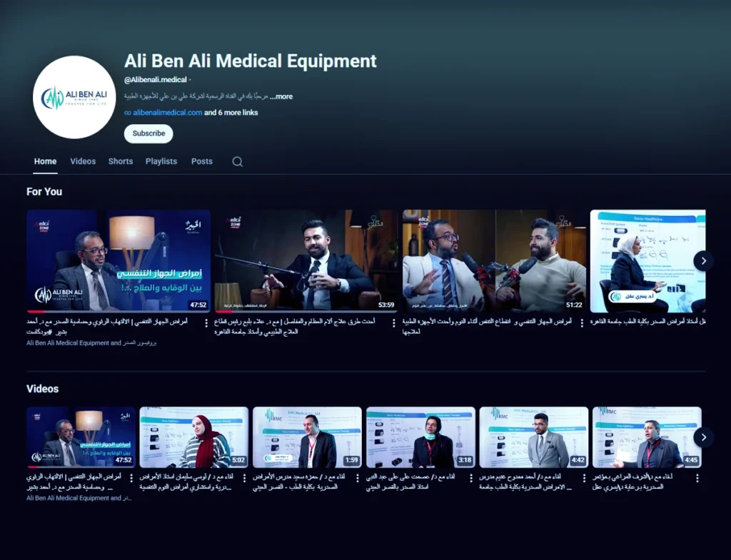This screenshot has width=731, height=560.
Task: Click the Arabic title of the 1:59 video
Action: pos(299,482)
